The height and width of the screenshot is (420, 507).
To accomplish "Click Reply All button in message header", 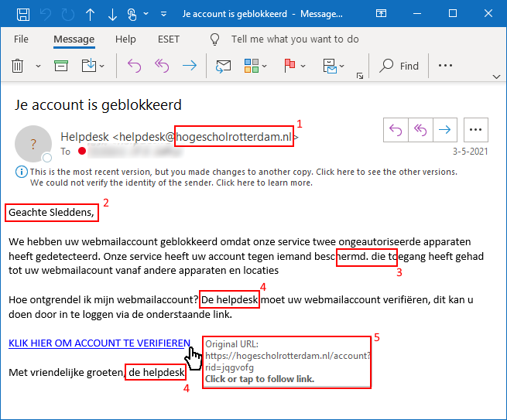I will click(x=420, y=130).
